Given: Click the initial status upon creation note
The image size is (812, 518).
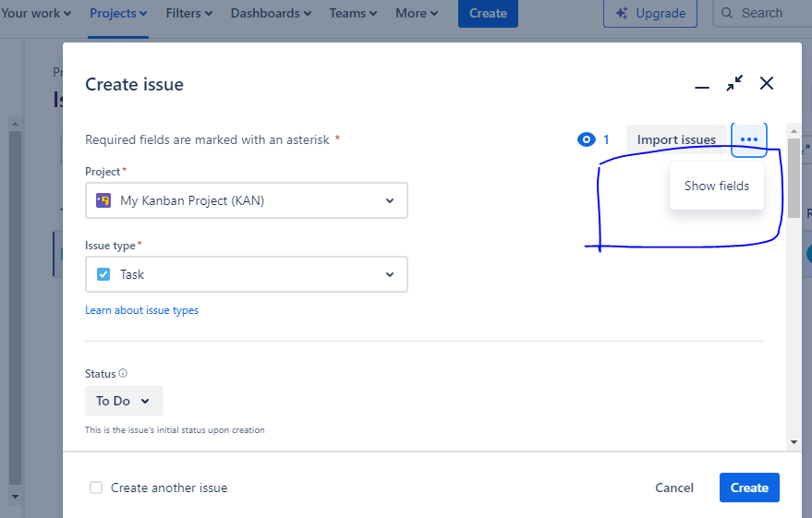Looking at the screenshot, I should 175,430.
